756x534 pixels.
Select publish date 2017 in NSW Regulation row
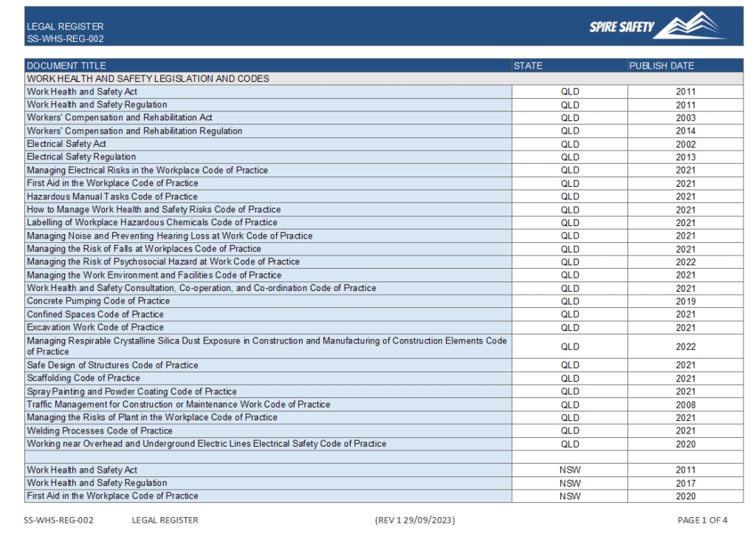coord(686,483)
